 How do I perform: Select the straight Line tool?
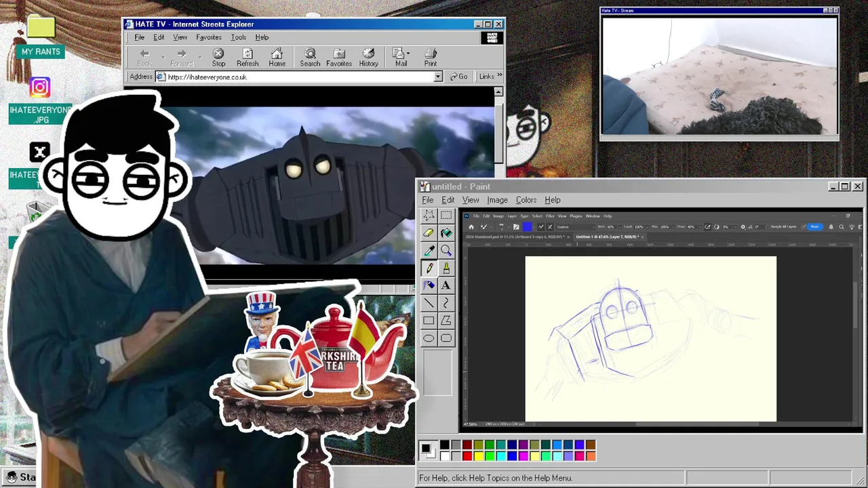tap(429, 303)
